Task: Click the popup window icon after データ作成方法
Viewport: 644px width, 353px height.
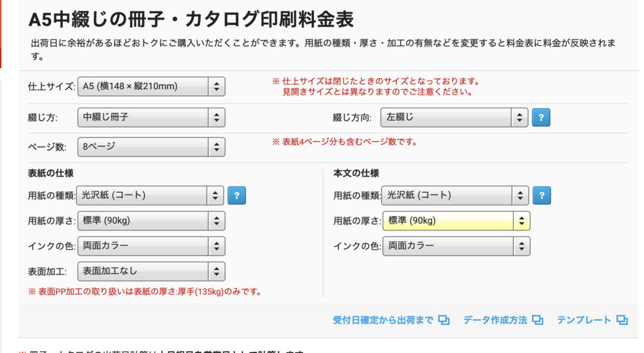Action: [537, 320]
